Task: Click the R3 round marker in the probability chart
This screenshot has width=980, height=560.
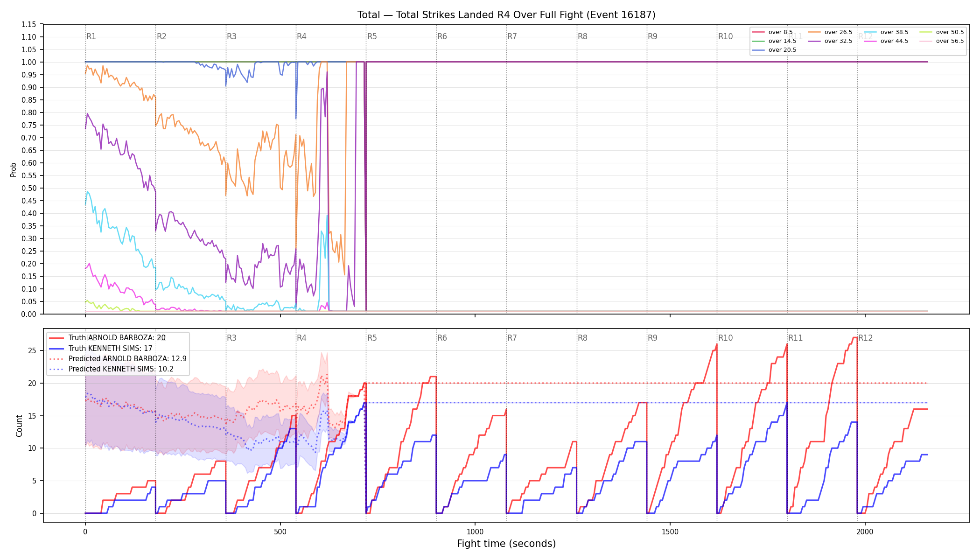Action: [231, 36]
